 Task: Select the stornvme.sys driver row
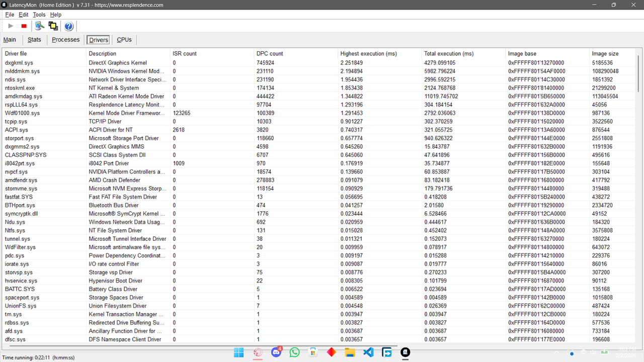[319, 189]
